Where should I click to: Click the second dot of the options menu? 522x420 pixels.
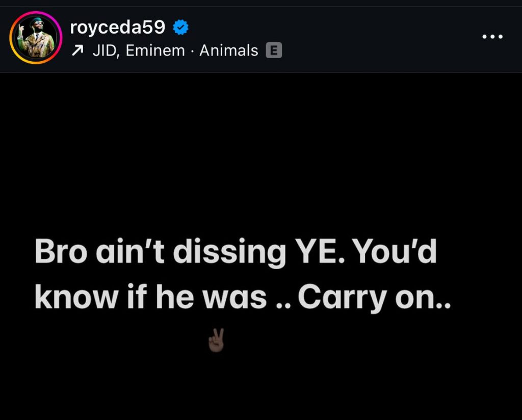492,36
